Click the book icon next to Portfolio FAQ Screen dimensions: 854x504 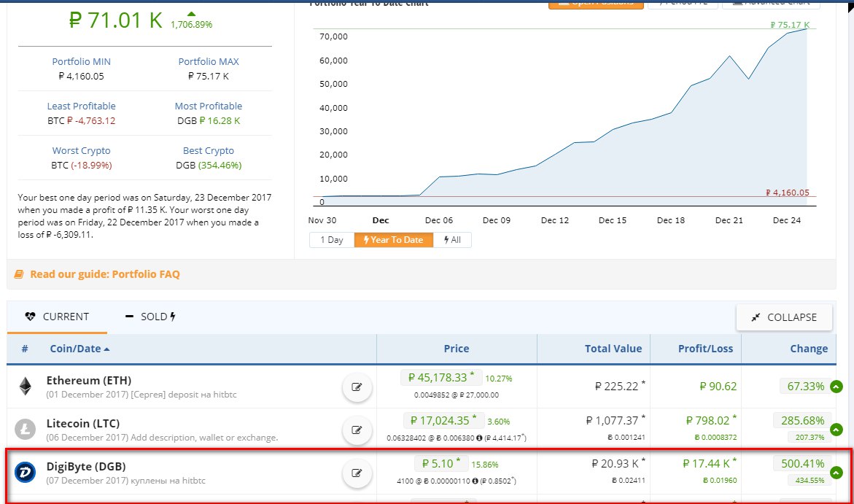click(19, 274)
